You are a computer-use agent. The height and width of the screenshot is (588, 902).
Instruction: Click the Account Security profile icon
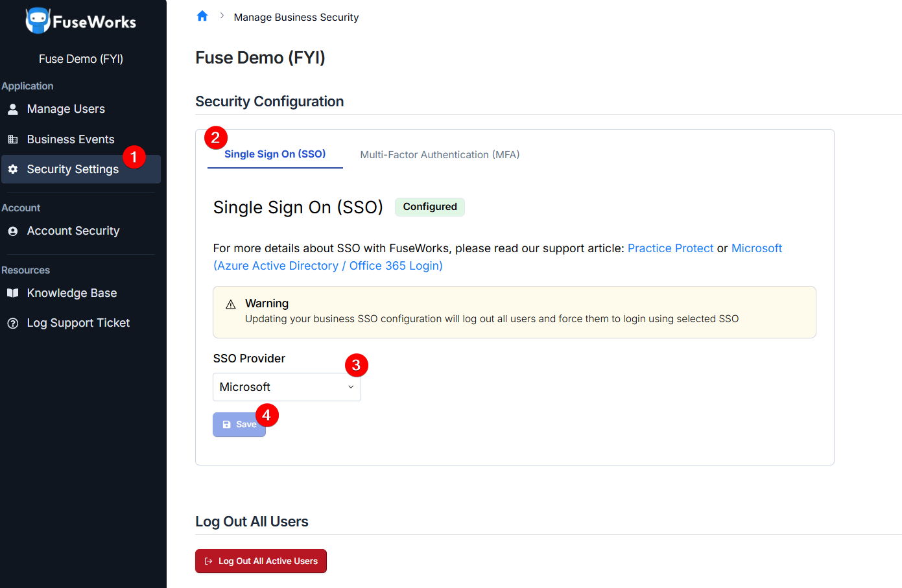(x=13, y=231)
